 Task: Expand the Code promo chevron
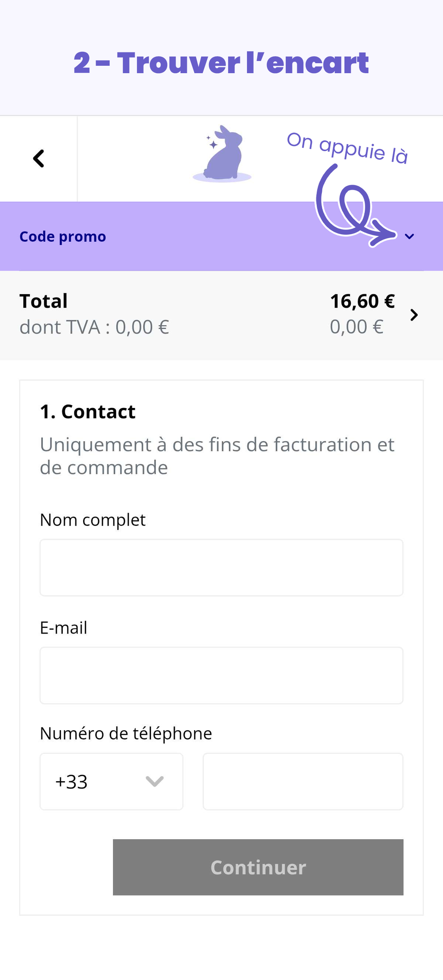(409, 236)
